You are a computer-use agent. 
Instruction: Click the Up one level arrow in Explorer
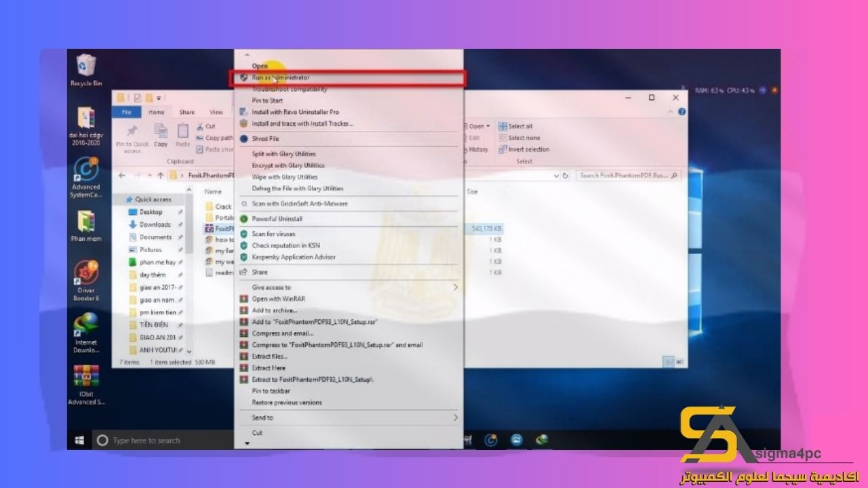coord(160,175)
